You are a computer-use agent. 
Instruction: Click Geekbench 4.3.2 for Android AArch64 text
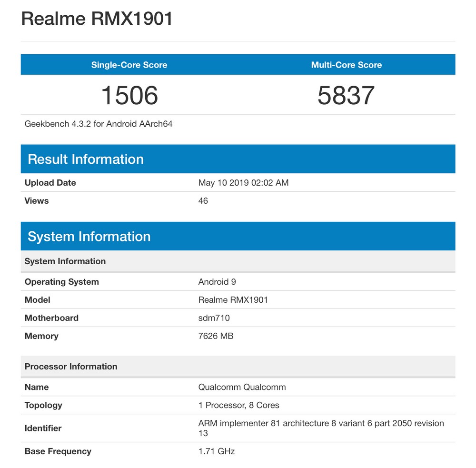pos(99,124)
